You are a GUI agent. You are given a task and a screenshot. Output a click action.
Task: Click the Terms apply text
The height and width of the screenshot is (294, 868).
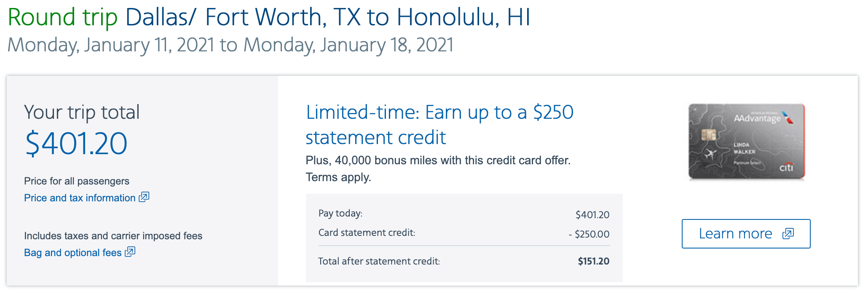[x=338, y=177]
